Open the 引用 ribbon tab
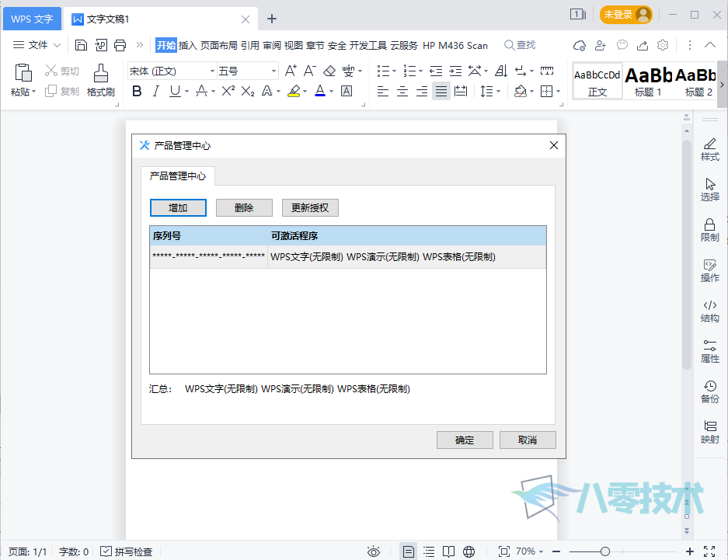 click(249, 45)
